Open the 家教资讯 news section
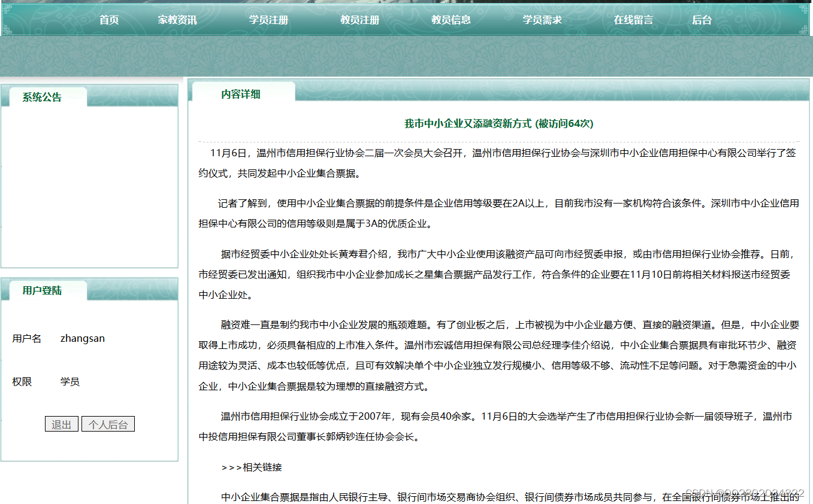813x504 pixels. click(x=177, y=19)
